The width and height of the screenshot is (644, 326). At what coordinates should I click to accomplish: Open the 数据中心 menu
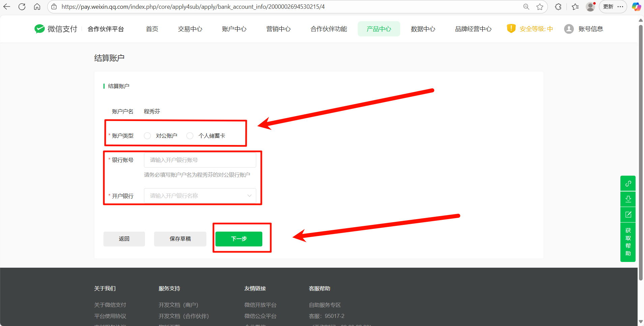coord(423,29)
